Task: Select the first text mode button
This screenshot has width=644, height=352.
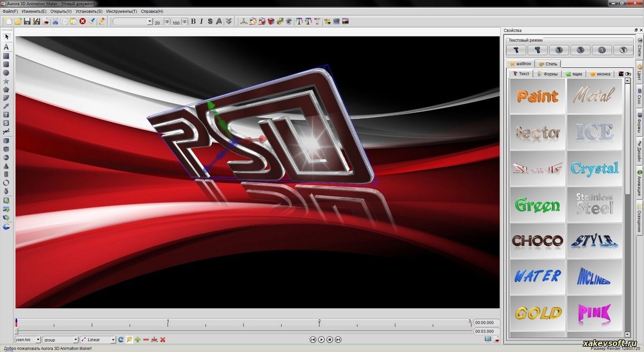Action: [x=516, y=50]
